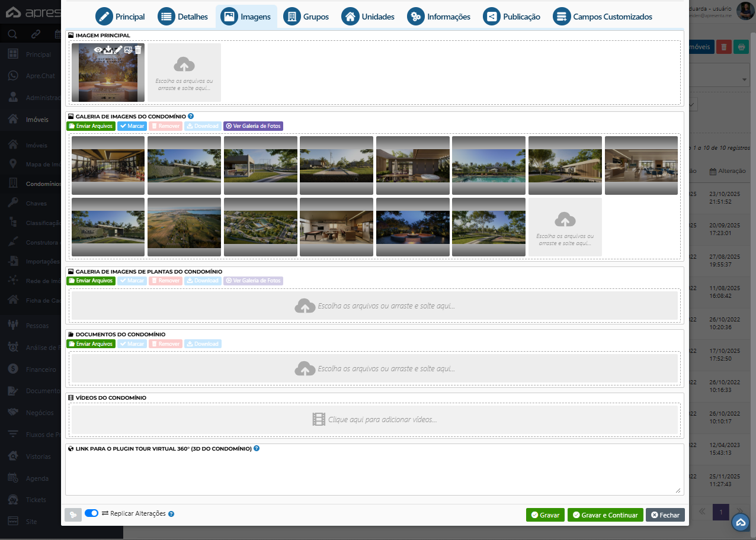Download the main image via its download icon
This screenshot has width=756, height=540.
(108, 50)
